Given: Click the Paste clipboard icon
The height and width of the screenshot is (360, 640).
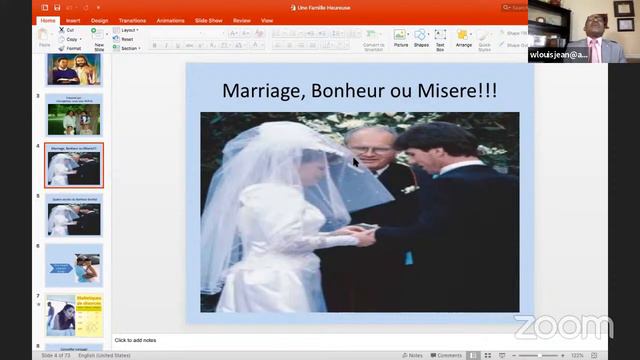Looking at the screenshot, I should tap(44, 35).
